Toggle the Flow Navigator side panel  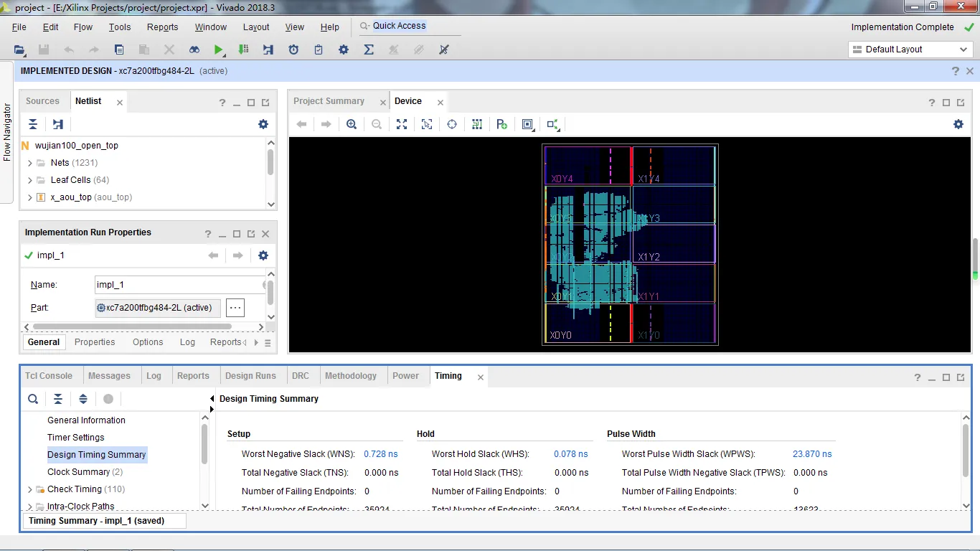pyautogui.click(x=7, y=133)
